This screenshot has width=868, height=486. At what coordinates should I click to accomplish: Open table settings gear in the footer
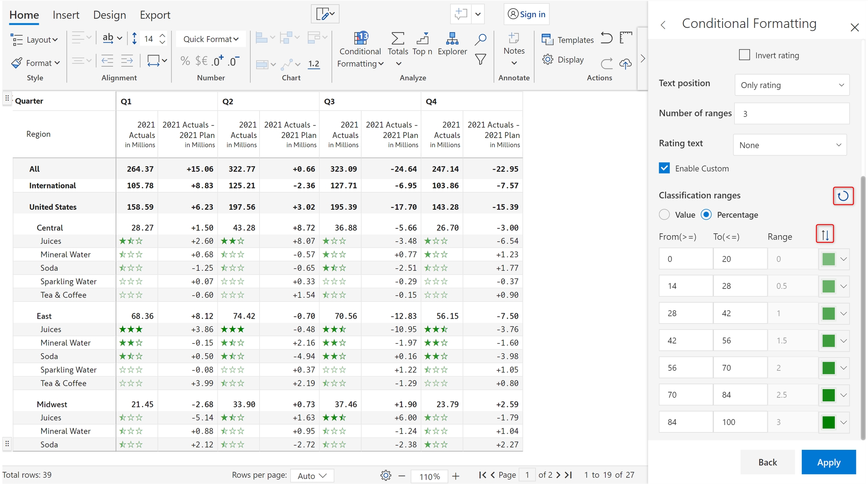click(385, 475)
